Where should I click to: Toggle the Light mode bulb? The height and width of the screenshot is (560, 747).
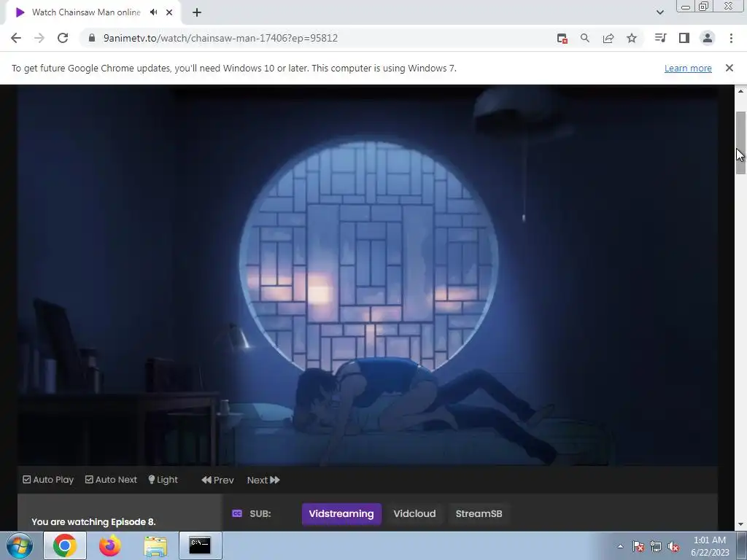pos(163,480)
